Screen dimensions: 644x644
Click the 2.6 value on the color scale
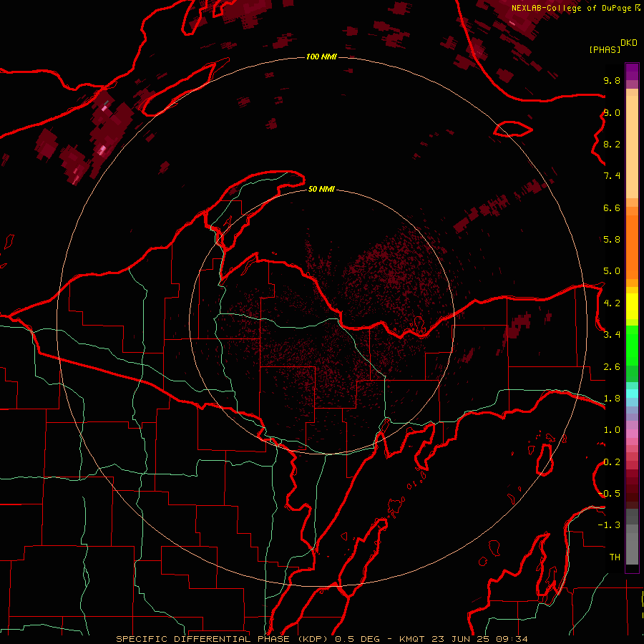click(x=612, y=367)
